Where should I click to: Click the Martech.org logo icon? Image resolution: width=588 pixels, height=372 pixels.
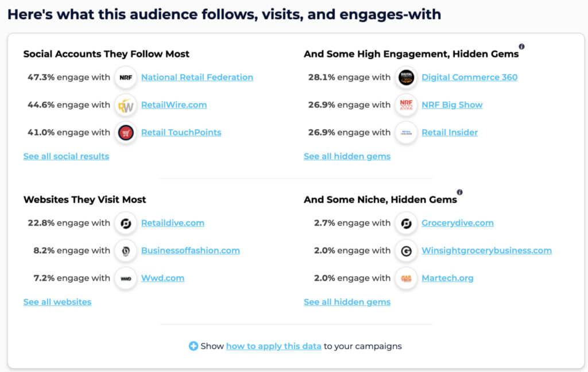point(406,278)
